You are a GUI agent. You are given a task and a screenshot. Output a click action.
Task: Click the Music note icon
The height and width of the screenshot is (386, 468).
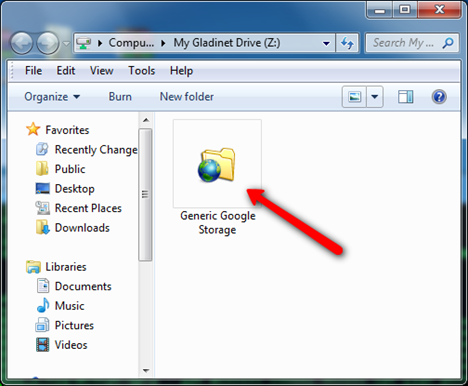43,306
